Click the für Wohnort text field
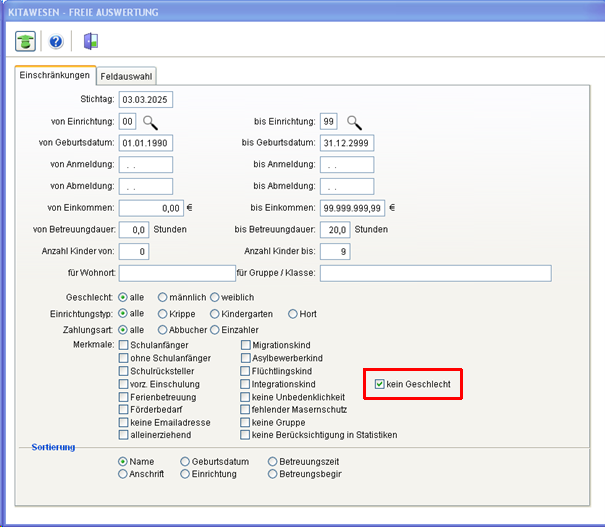 [176, 273]
